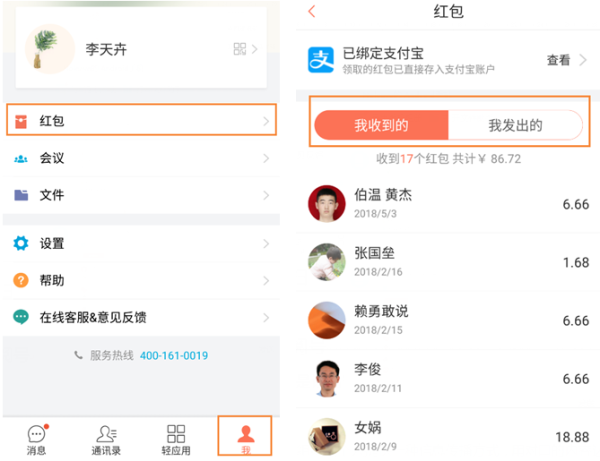The width and height of the screenshot is (600, 461).
Task: Tap the phone icon near 服务热线
Action: point(78,355)
